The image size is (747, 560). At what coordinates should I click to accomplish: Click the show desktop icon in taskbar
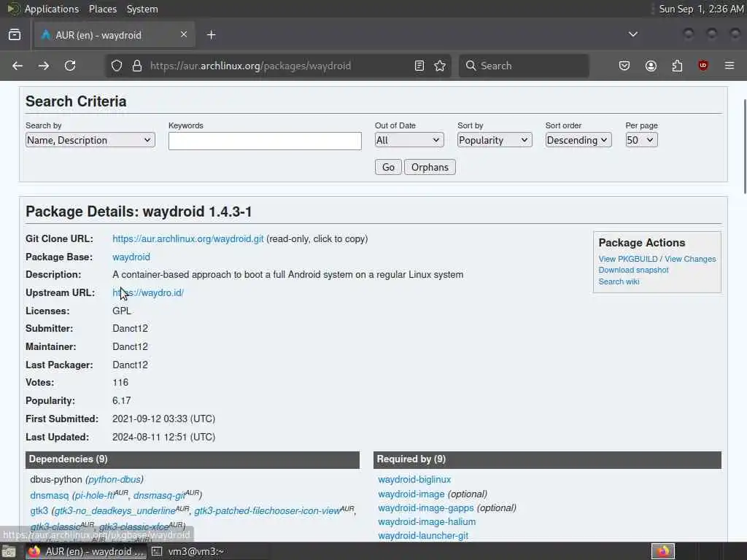[x=9, y=551]
